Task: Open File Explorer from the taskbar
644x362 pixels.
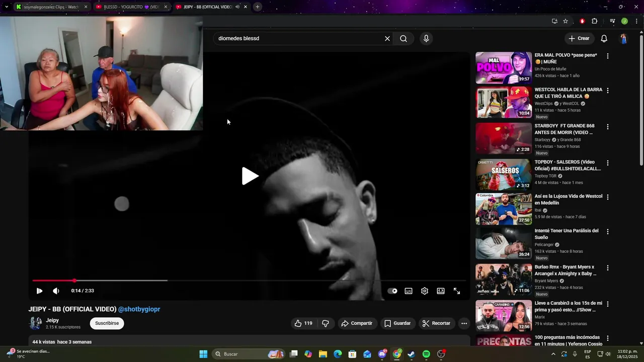Action: [x=323, y=354]
